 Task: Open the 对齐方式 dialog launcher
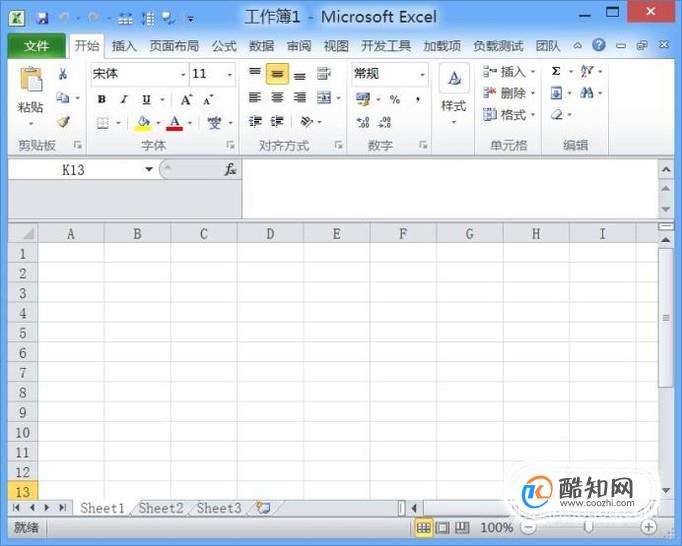(338, 145)
